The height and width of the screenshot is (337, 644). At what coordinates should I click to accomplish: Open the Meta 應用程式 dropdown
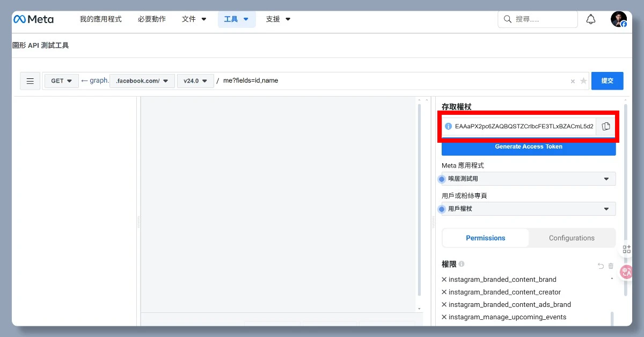[529, 179]
